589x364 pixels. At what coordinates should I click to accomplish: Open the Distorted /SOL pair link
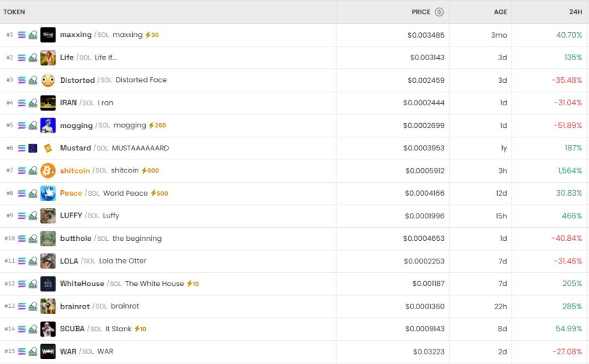click(x=86, y=80)
